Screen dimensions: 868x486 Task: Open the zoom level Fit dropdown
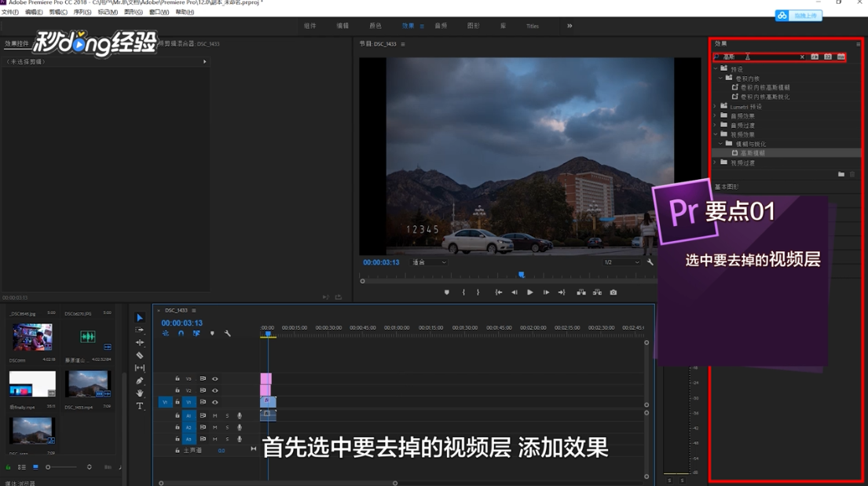pyautogui.click(x=429, y=262)
